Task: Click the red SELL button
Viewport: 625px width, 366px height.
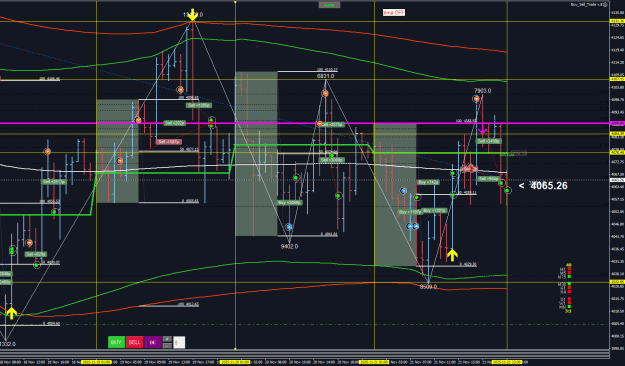Action: click(x=134, y=342)
